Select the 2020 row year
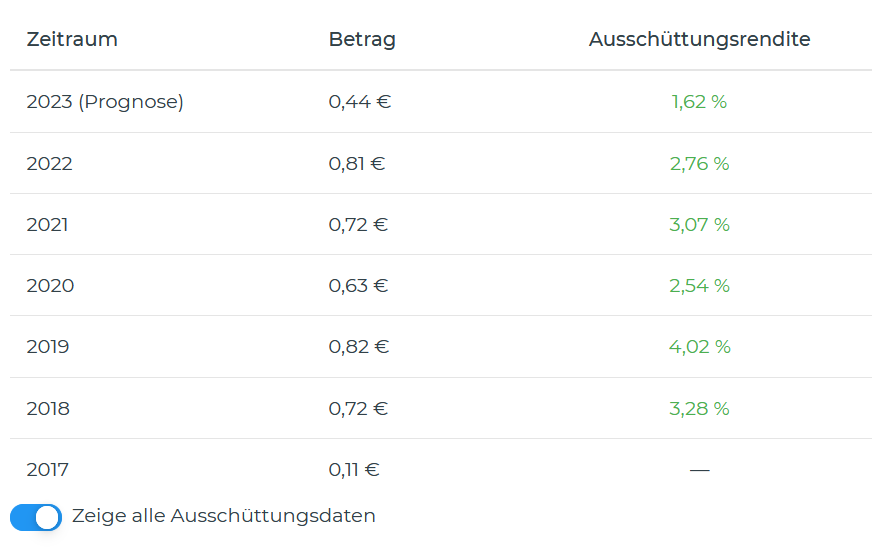 pyautogui.click(x=50, y=286)
